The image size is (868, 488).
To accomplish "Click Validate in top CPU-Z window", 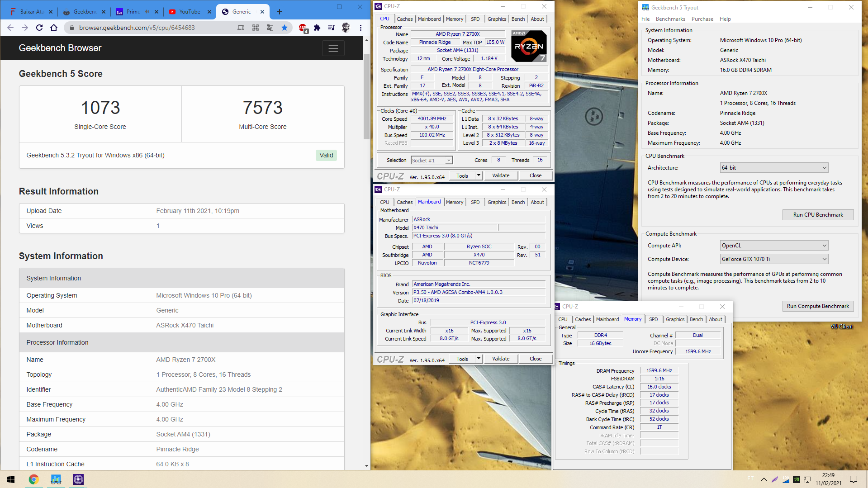I will (x=500, y=175).
